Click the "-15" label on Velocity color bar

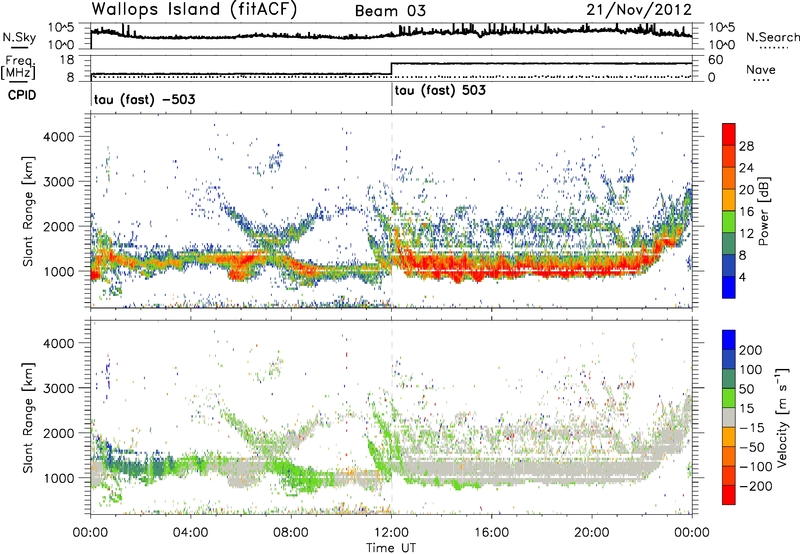[752, 428]
